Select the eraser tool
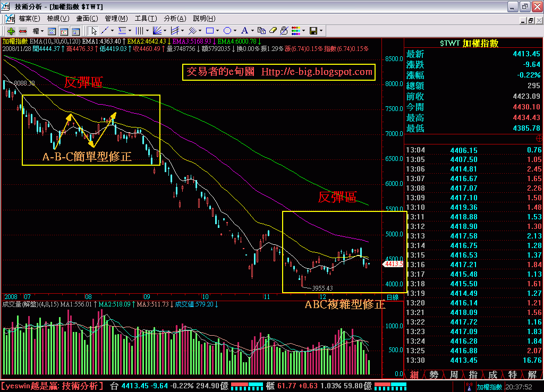Image resolution: width=544 pixels, height=392 pixels. (x=273, y=31)
